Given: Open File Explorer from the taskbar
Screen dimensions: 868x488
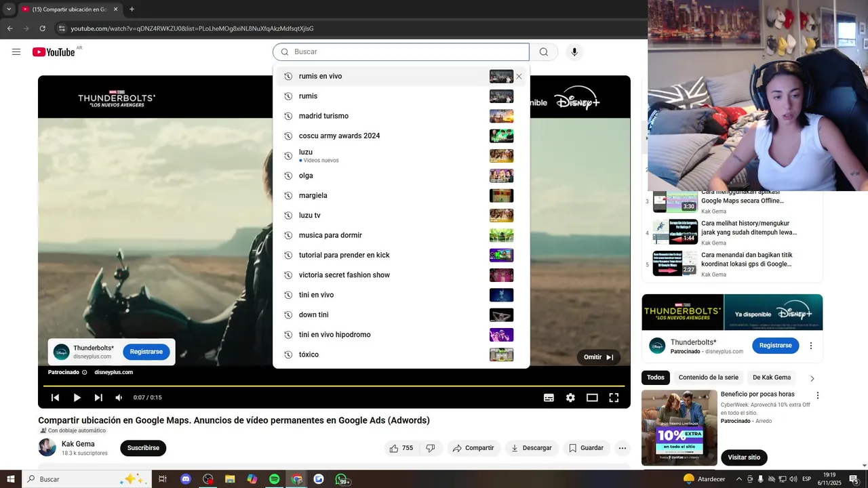Looking at the screenshot, I should click(230, 479).
